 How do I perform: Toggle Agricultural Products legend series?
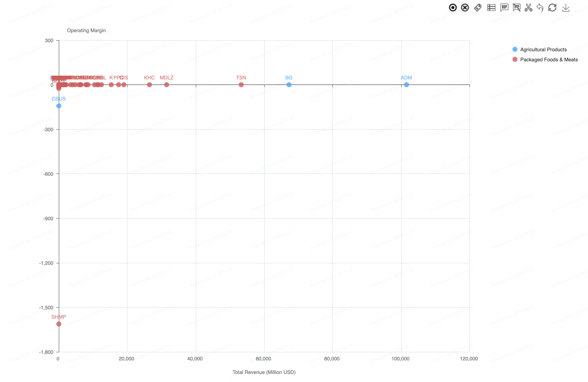pyautogui.click(x=543, y=50)
